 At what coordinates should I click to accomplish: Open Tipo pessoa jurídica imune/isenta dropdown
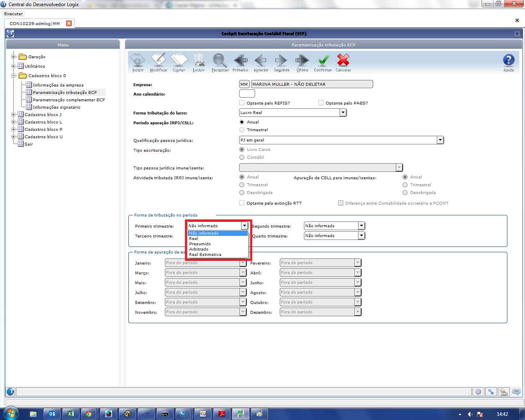[399, 167]
